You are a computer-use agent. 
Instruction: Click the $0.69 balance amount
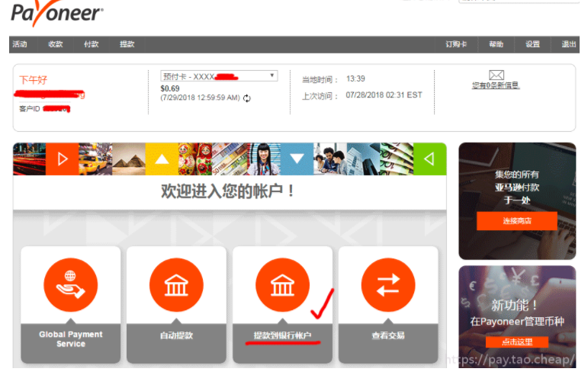(170, 88)
